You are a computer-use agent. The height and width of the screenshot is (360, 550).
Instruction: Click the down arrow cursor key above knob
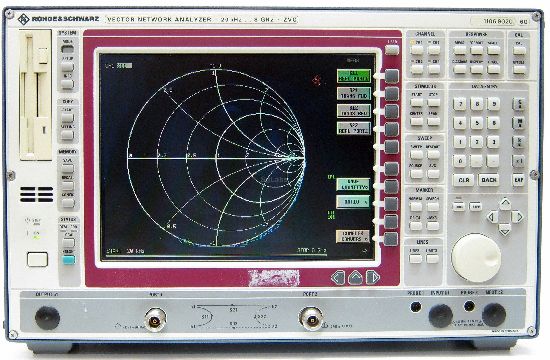[505, 229]
